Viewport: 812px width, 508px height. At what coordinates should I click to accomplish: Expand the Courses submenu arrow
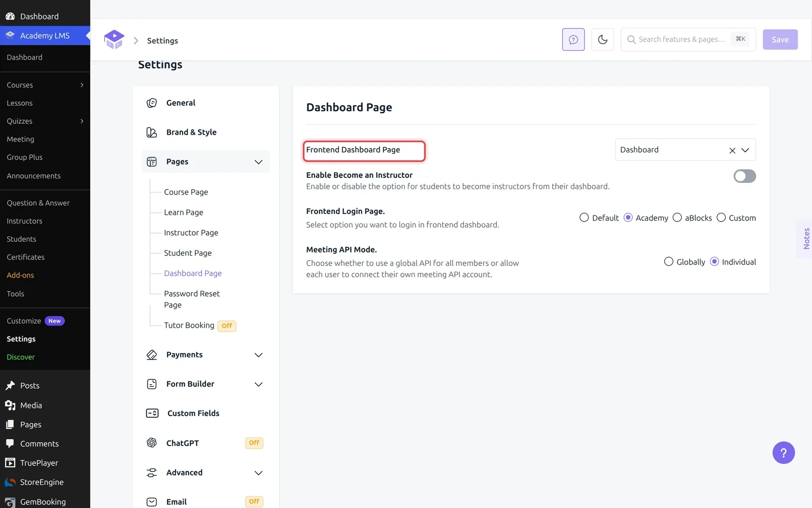click(x=82, y=85)
